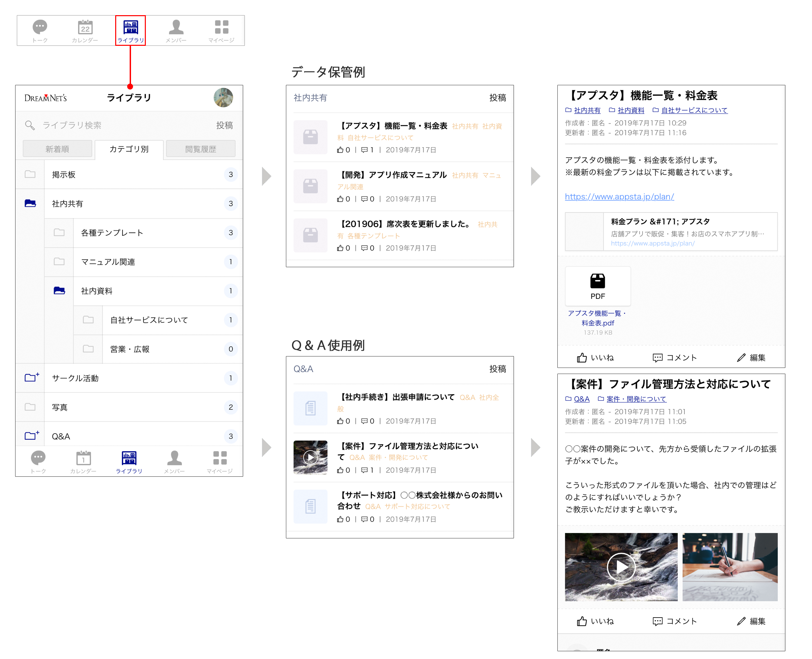Play the waterfall video in article
The image size is (812, 659).
click(621, 567)
